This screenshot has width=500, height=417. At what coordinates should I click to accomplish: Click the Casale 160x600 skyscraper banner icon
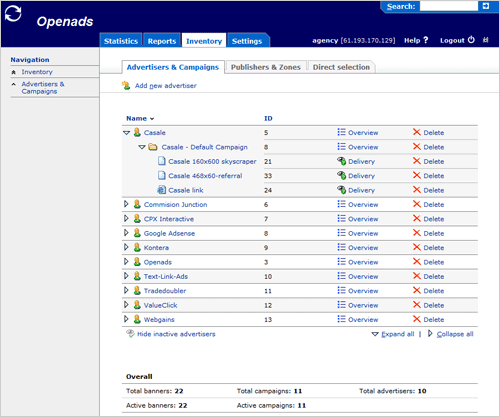pyautogui.click(x=162, y=161)
